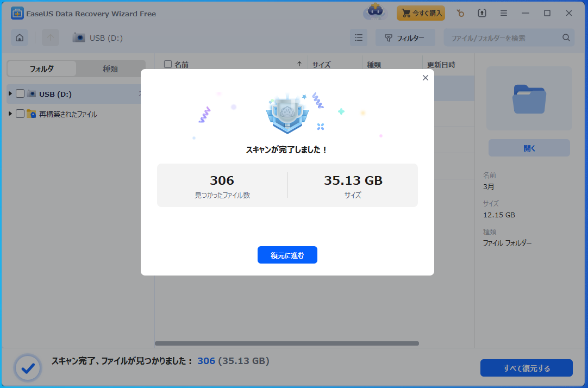Check the 再構築されたファイル checkbox
The height and width of the screenshot is (388, 588).
20,114
